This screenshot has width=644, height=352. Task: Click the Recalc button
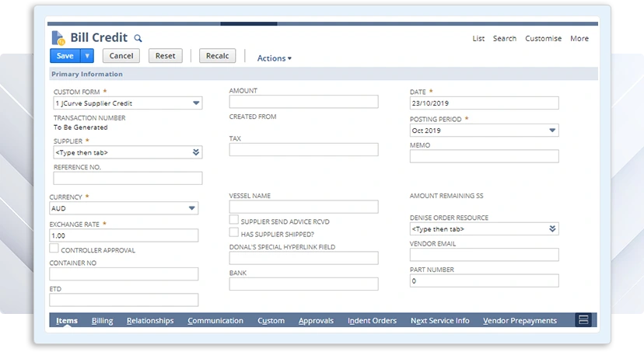tap(217, 56)
